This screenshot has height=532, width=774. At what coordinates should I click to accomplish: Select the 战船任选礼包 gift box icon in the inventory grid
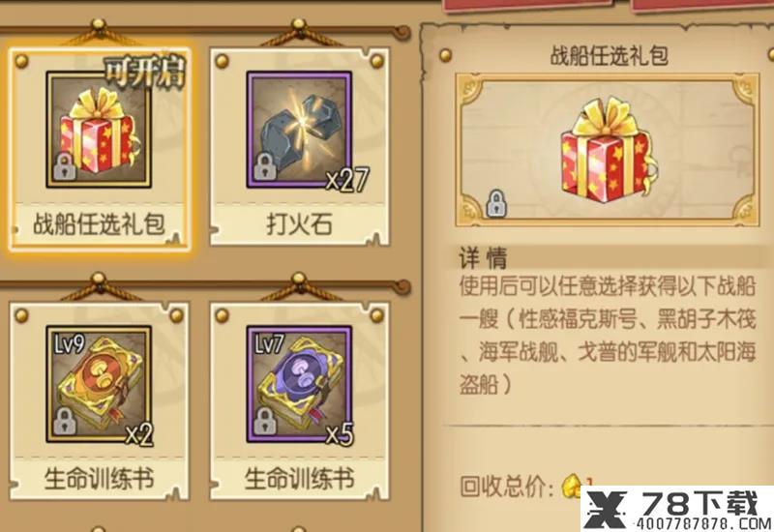(99, 130)
